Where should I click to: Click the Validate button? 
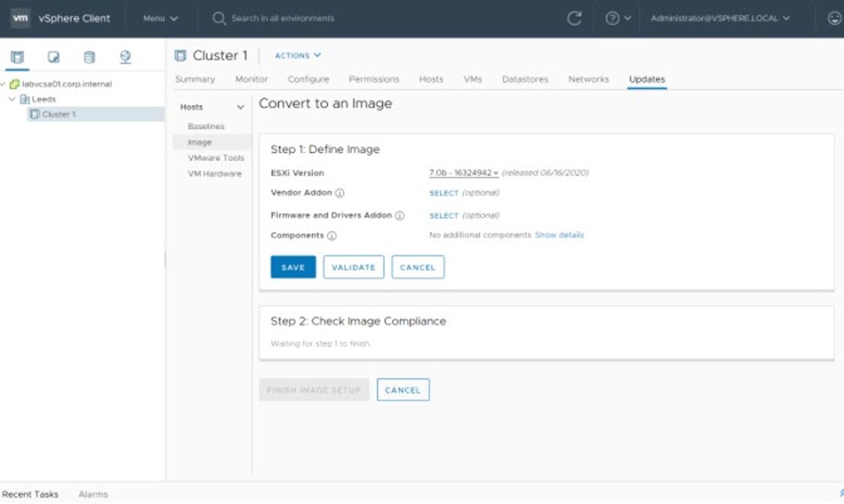coord(353,268)
